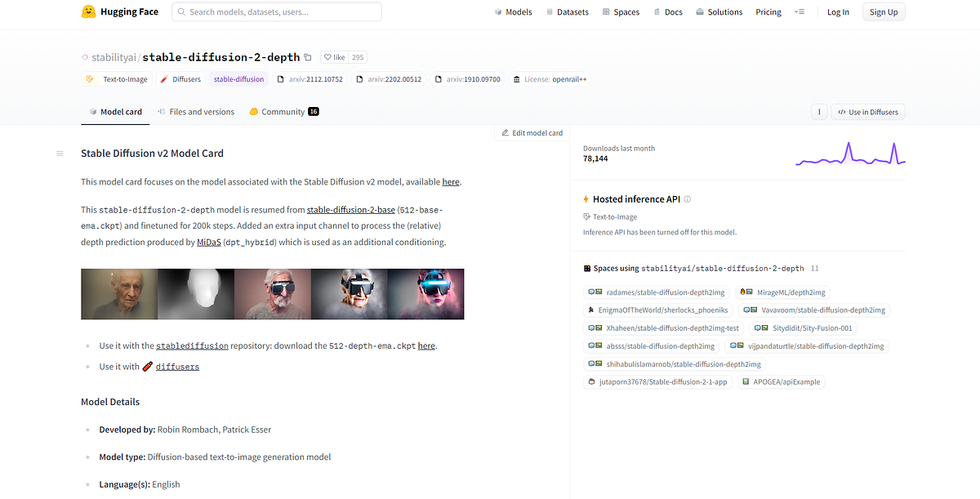
Task: Open MirageML/depth2img space
Action: (x=784, y=292)
